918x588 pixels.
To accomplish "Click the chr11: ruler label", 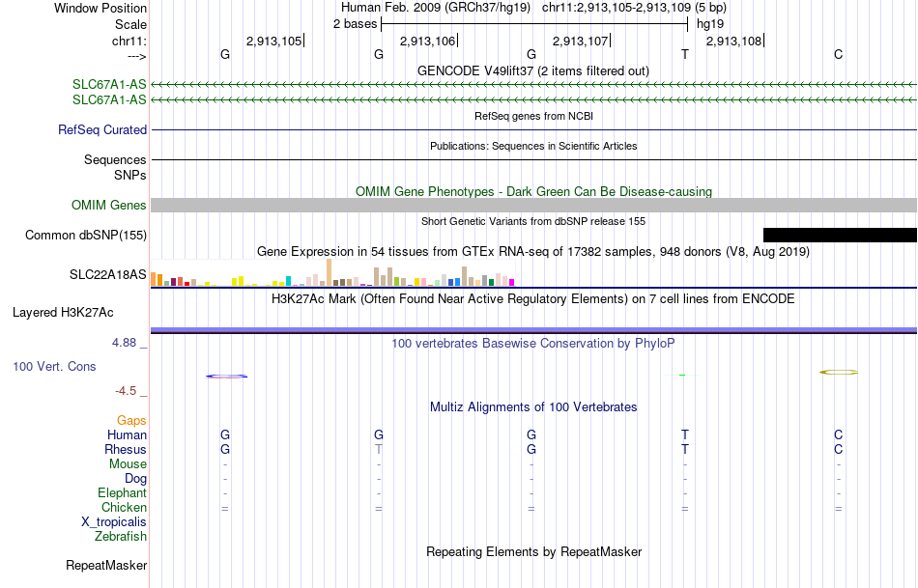I will [129, 41].
